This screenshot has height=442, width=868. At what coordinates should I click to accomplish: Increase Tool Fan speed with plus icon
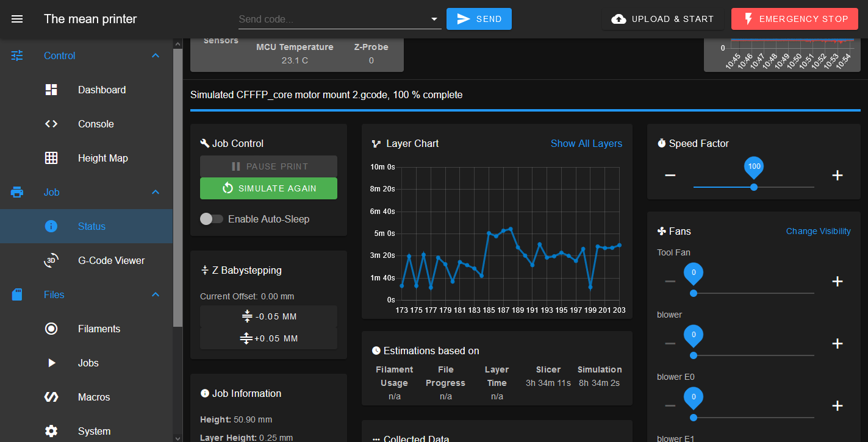click(x=838, y=282)
